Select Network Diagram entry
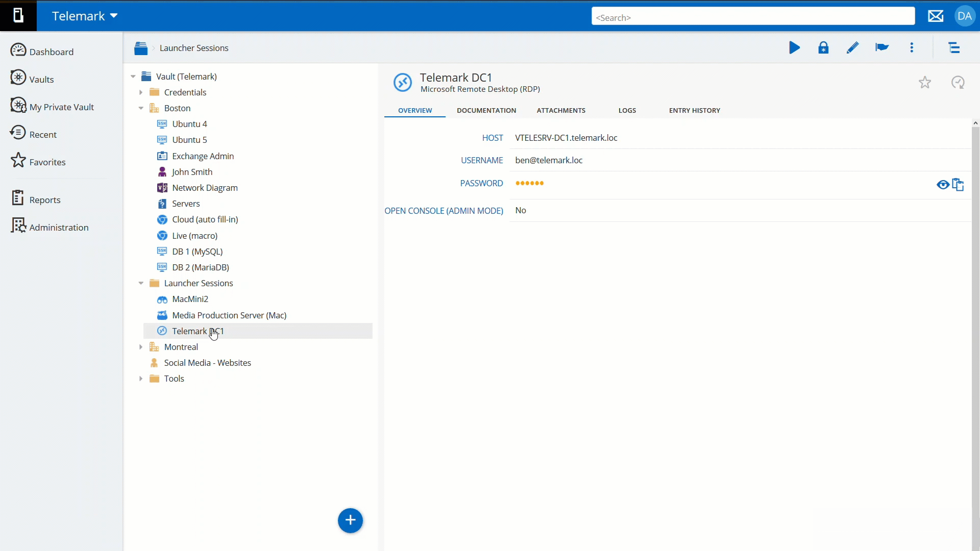Image resolution: width=980 pixels, height=551 pixels. (x=205, y=188)
